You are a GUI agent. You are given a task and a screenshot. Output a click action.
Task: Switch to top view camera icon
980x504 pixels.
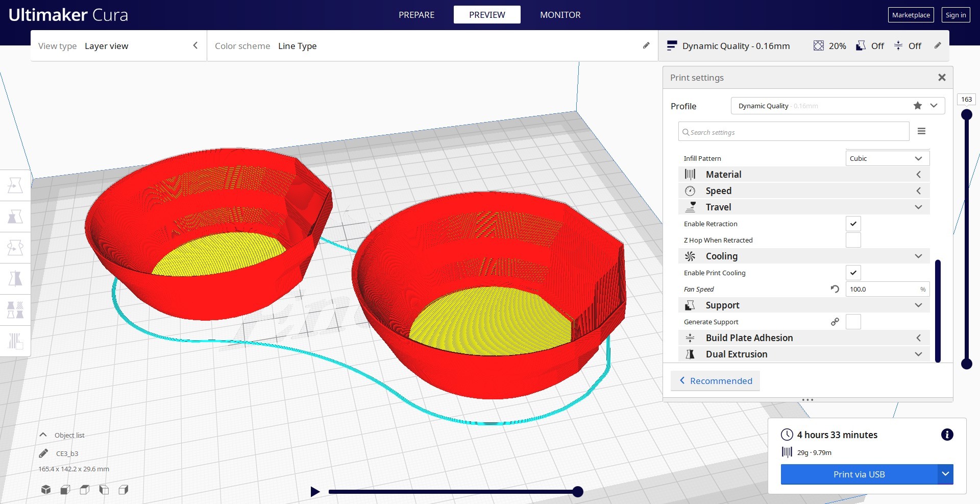click(x=85, y=490)
